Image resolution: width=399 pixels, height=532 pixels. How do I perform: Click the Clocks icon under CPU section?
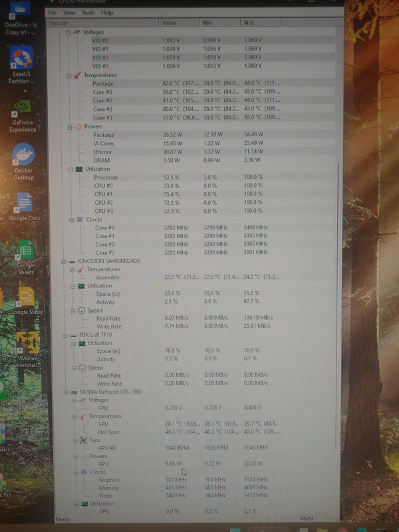tap(80, 219)
